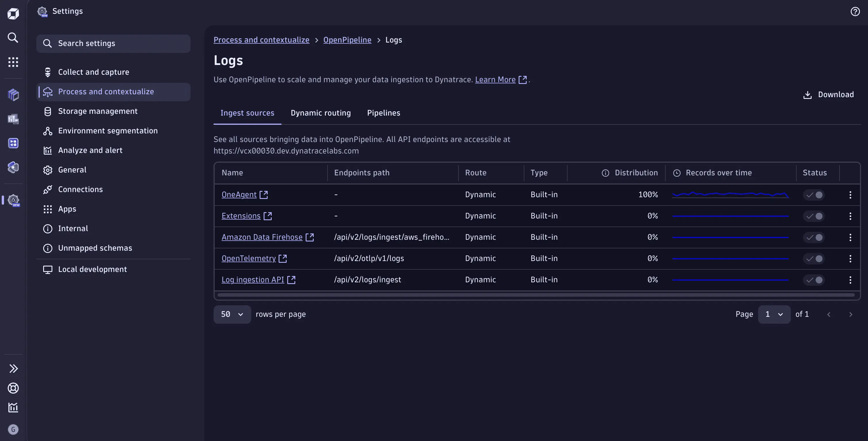The height and width of the screenshot is (441, 868).
Task: Go to next page arrow
Action: (x=850, y=315)
